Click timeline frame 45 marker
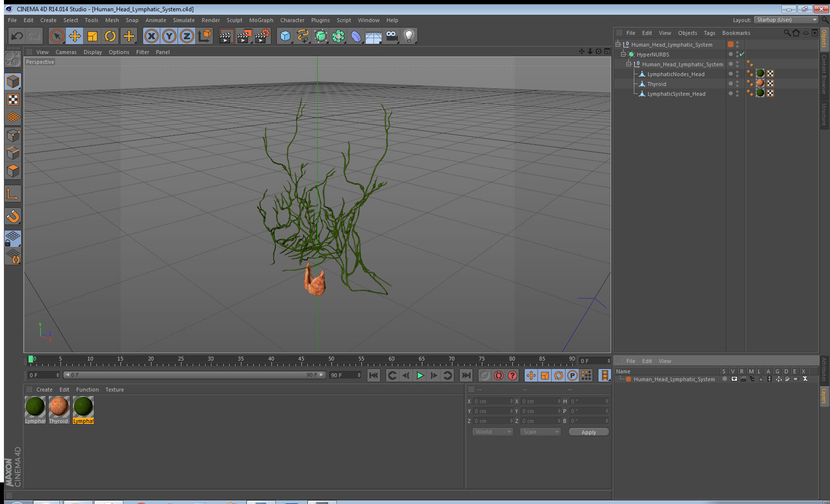The width and height of the screenshot is (830, 504). tap(301, 359)
